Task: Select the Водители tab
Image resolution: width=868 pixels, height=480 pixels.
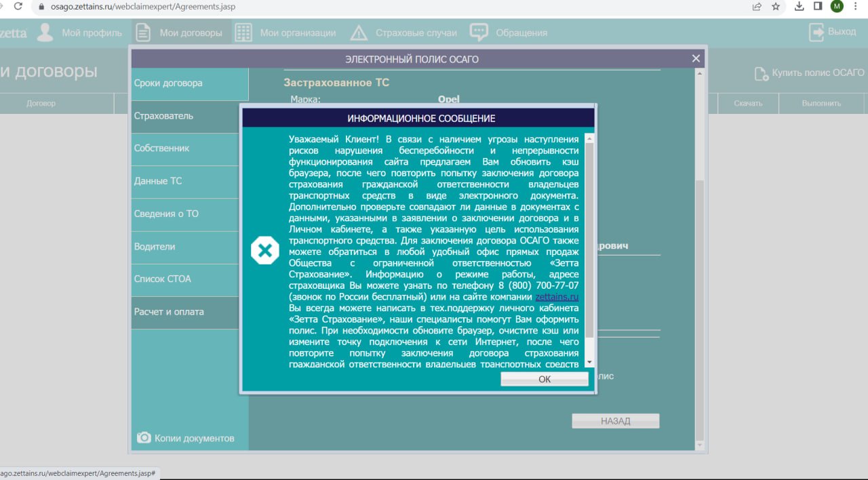Action: (x=185, y=247)
